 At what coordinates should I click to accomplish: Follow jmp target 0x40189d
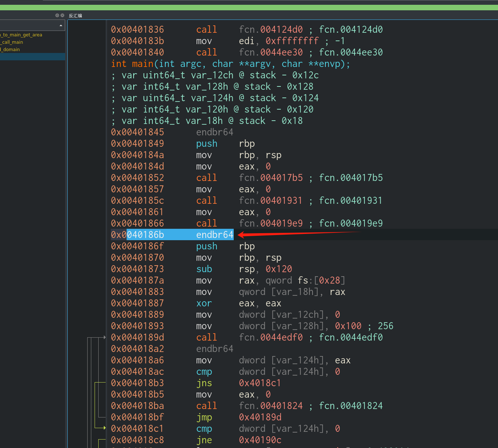coord(260,417)
